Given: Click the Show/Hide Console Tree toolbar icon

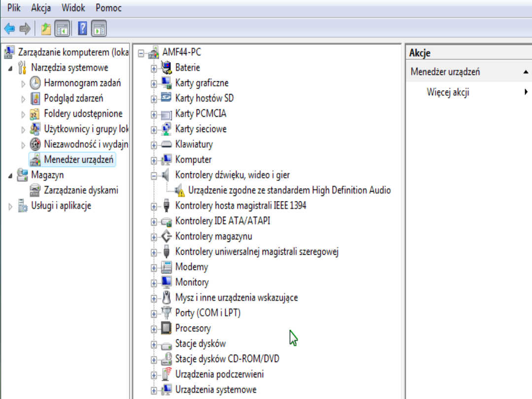Looking at the screenshot, I should point(62,29).
